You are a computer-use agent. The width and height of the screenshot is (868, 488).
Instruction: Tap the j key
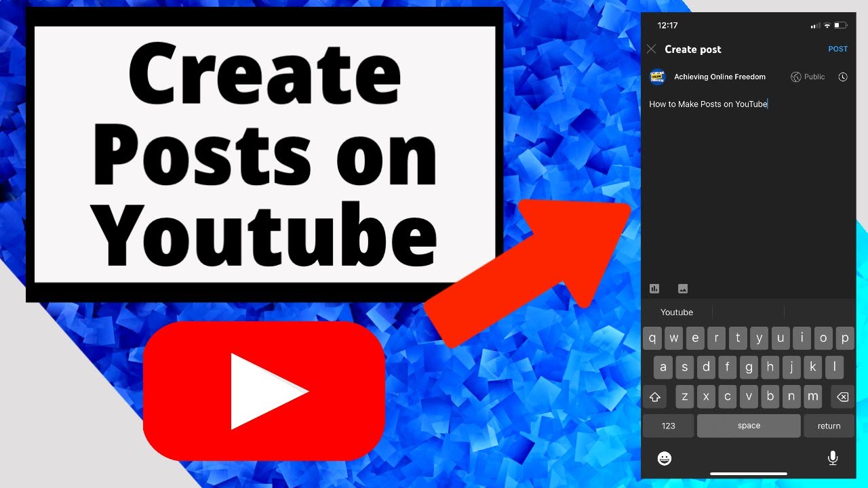(x=791, y=367)
